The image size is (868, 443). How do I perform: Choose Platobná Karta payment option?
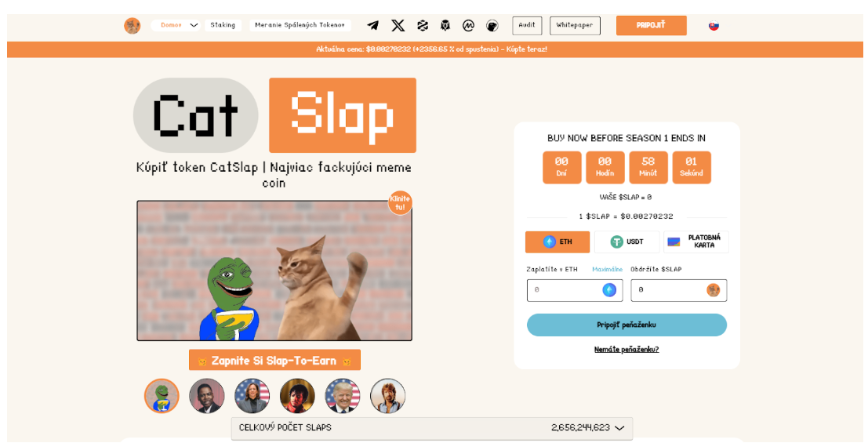[695, 242]
